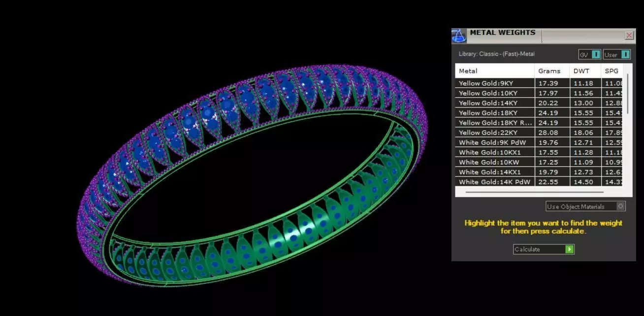
Task: Click grams value 22.55
Action: coord(547,182)
